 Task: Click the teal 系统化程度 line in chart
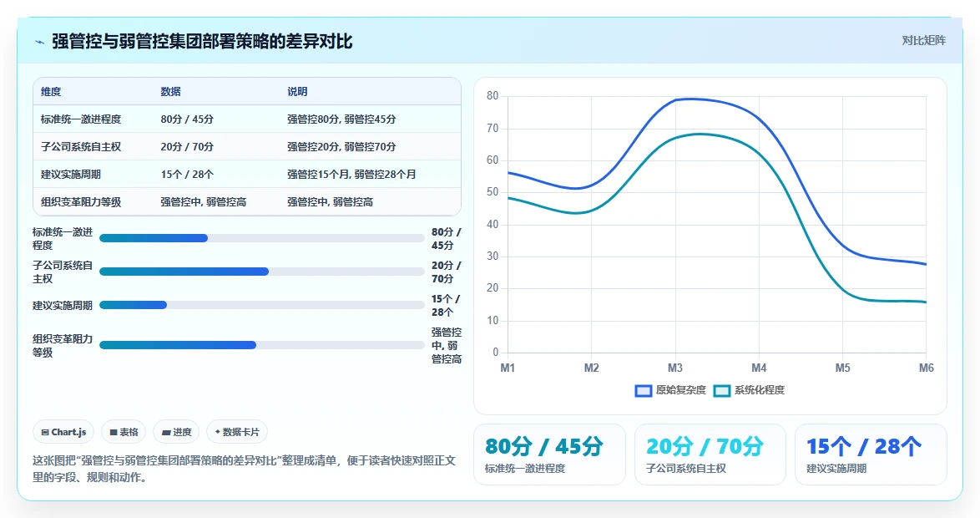(760, 152)
